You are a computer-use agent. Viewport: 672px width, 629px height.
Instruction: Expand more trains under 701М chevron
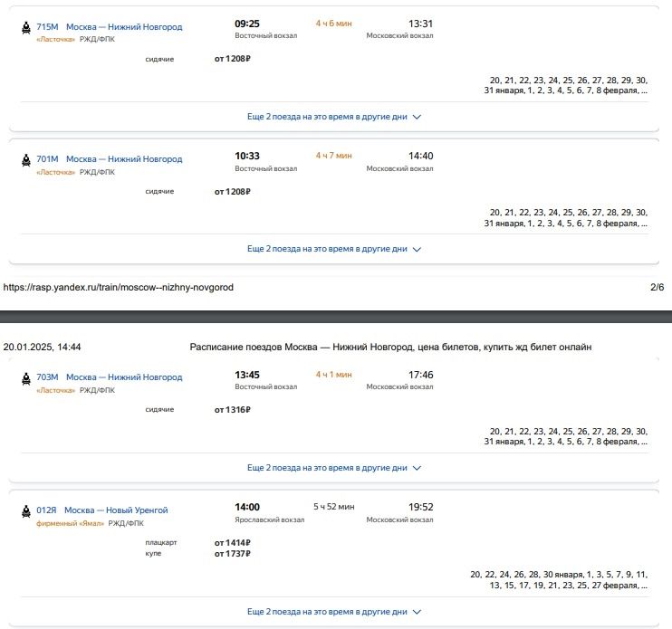(x=418, y=249)
